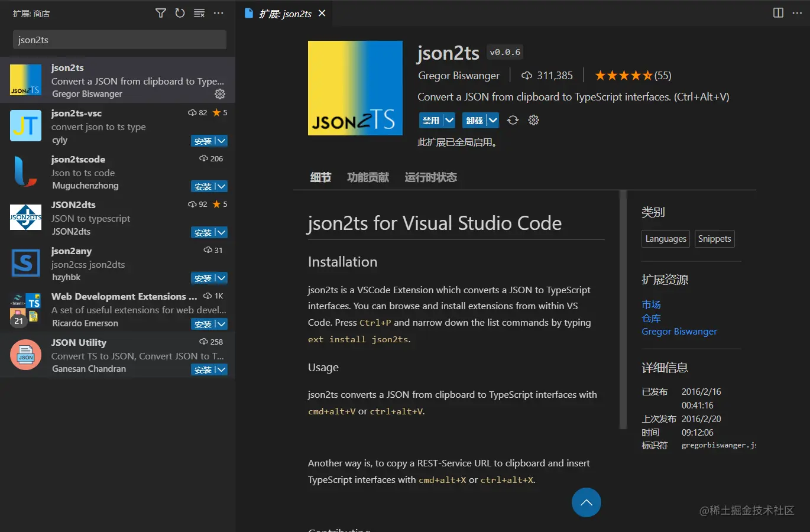Open the editor More Actions menu

pyautogui.click(x=796, y=12)
